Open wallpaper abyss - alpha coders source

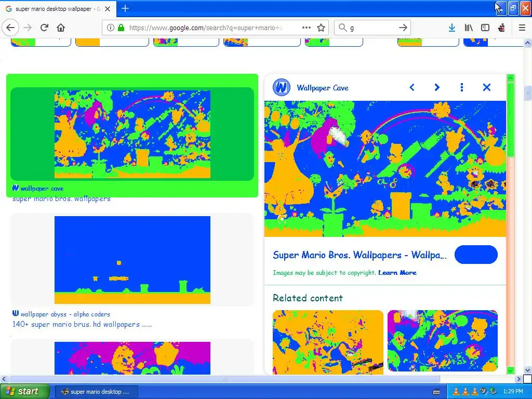tap(65, 314)
